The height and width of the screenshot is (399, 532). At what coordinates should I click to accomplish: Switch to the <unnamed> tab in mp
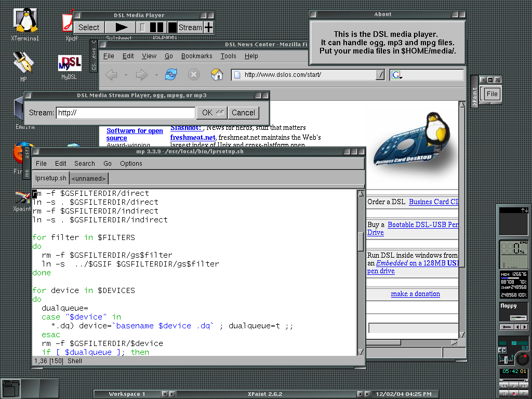click(x=88, y=179)
